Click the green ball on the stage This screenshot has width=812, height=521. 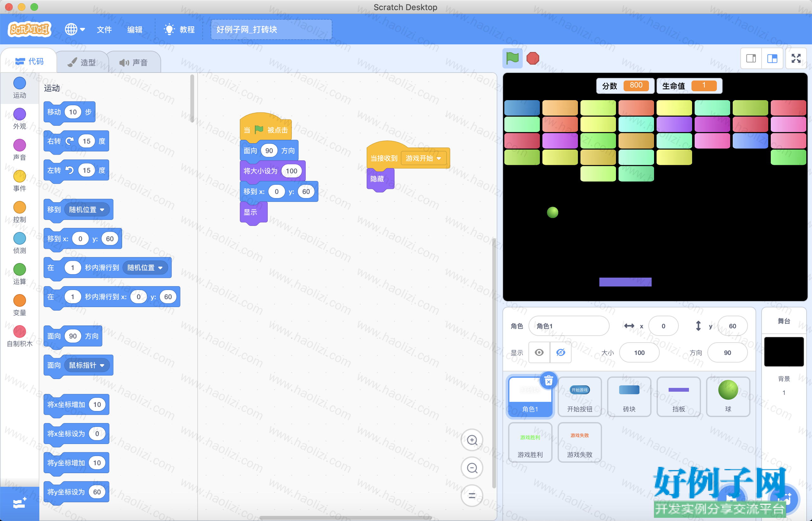[553, 212]
